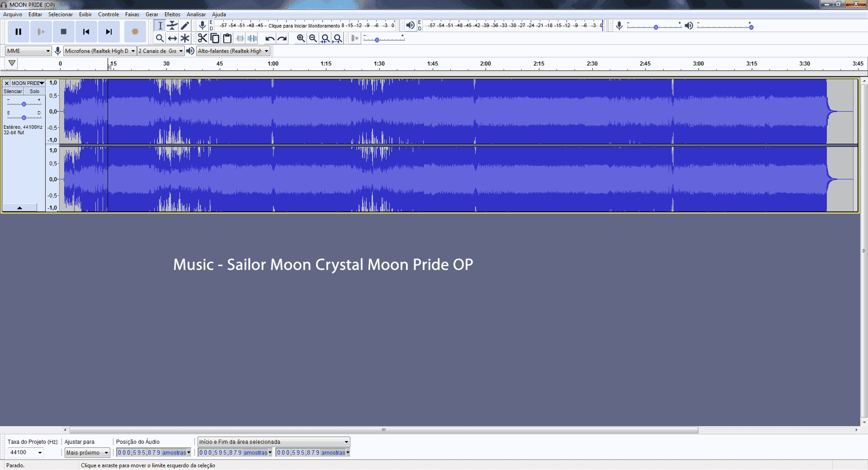This screenshot has height=470, width=868.
Task: Click the timeline options triangle icon
Action: 12,63
